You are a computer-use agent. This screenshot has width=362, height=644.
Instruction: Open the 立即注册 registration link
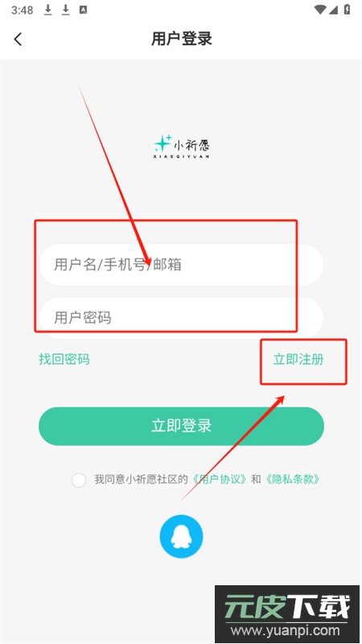(x=298, y=359)
